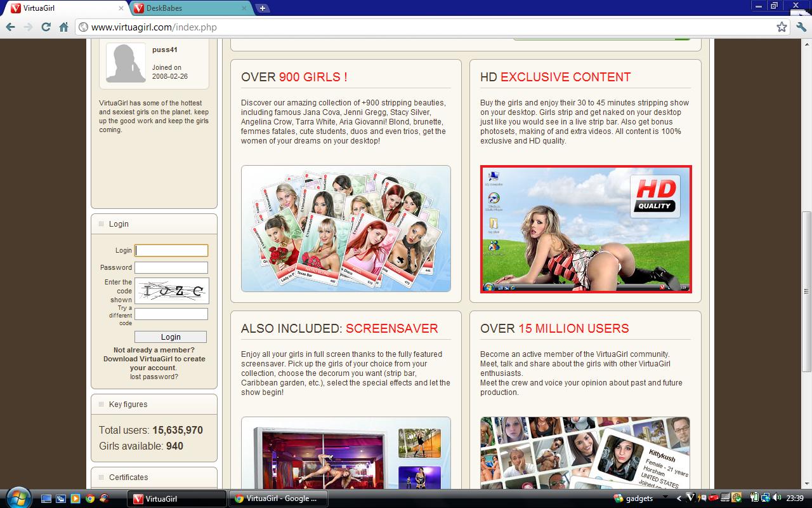Open the card collection preview image

coord(346,229)
